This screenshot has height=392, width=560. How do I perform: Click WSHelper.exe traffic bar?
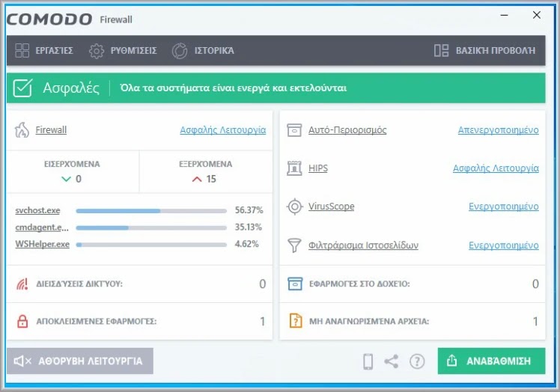[151, 245]
